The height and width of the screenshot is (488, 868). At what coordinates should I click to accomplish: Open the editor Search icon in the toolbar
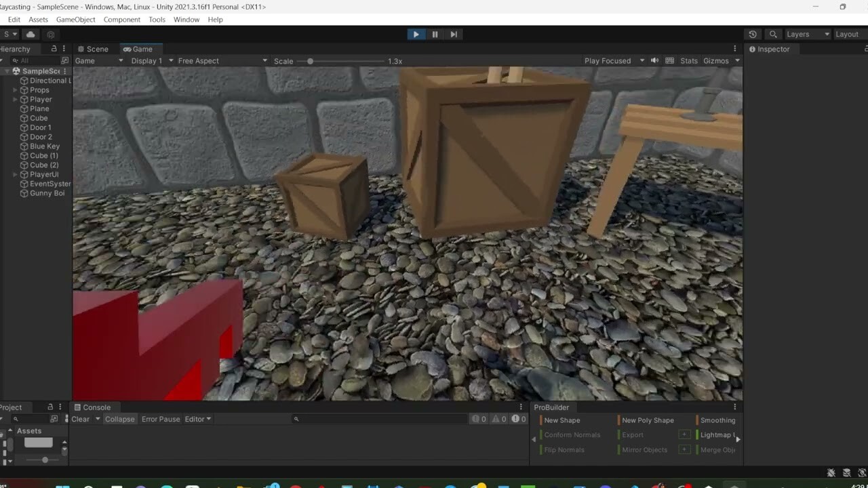click(x=773, y=34)
